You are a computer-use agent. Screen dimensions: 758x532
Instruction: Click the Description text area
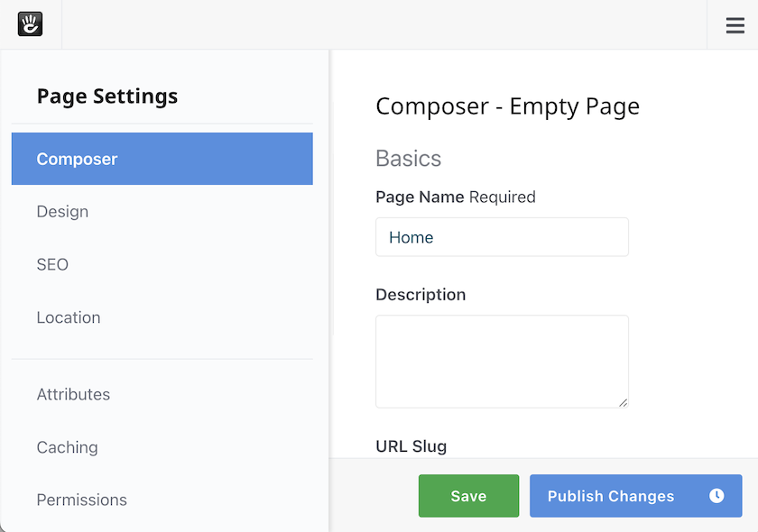click(x=502, y=361)
